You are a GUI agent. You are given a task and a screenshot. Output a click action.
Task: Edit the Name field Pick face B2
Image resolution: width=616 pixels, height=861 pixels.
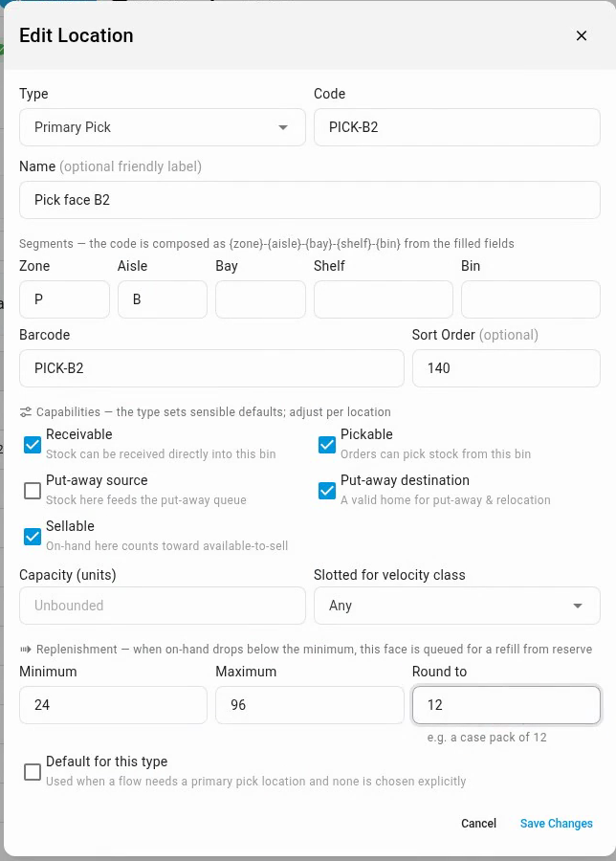point(310,200)
